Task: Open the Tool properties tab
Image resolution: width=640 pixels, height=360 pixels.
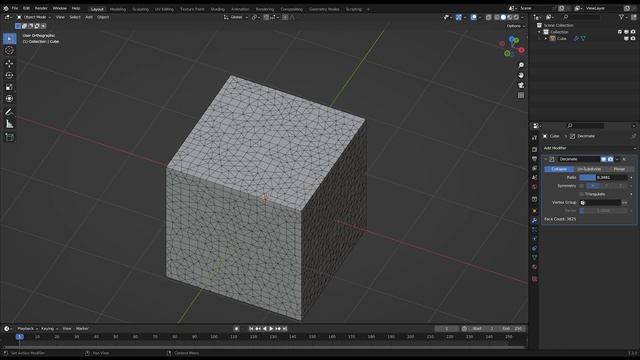Action: pyautogui.click(x=534, y=138)
